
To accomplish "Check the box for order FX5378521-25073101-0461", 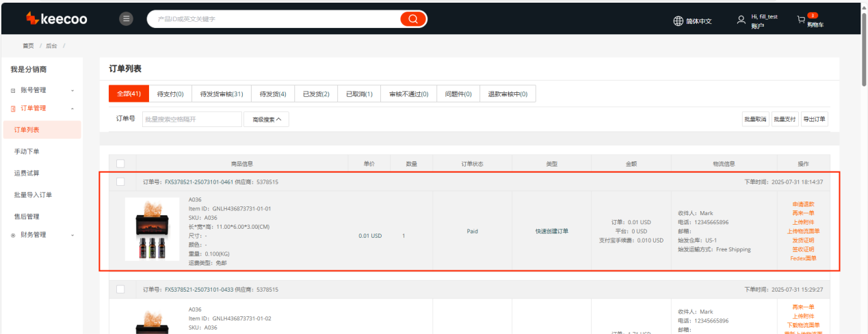I will tap(120, 182).
